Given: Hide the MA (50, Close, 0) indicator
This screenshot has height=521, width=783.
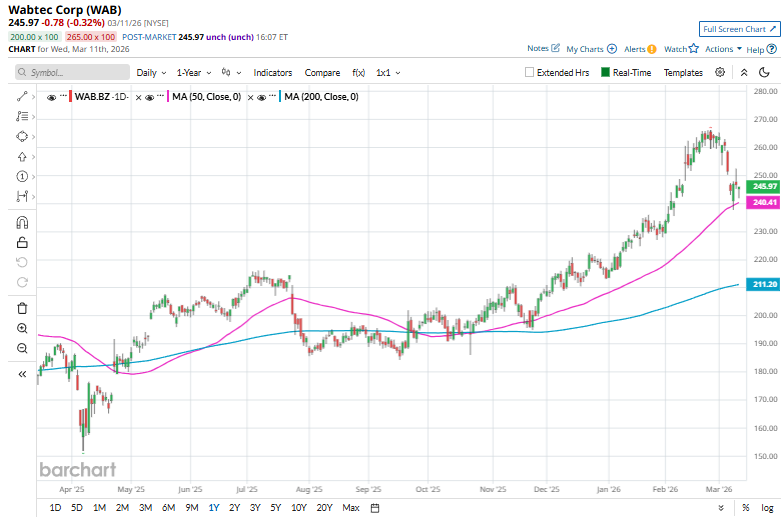Looking at the screenshot, I should pyautogui.click(x=149, y=97).
